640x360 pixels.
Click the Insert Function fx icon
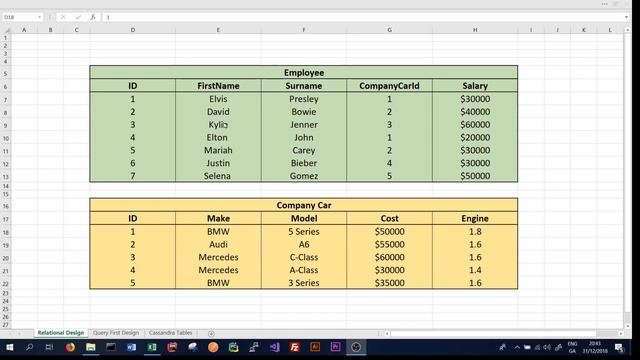tap(93, 17)
